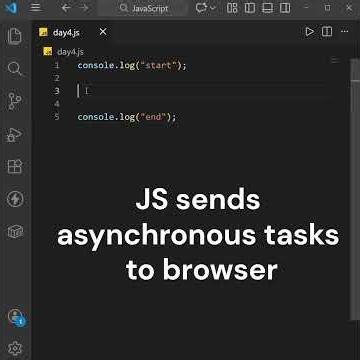Toggle the primary side bar
Screen dimensions: 360x360
point(250,8)
